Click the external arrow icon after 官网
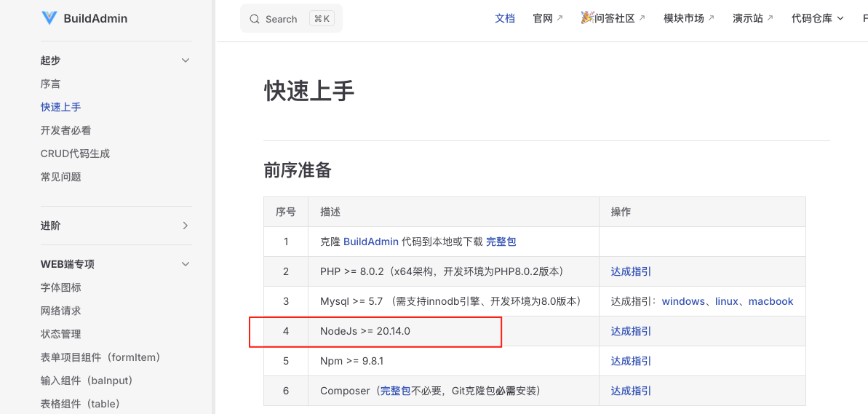 point(559,17)
